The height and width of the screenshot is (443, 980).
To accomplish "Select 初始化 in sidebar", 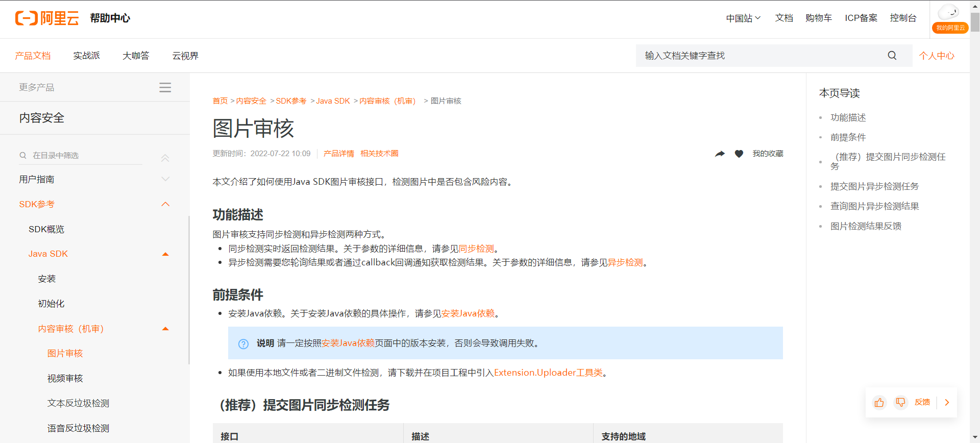I will (x=51, y=304).
